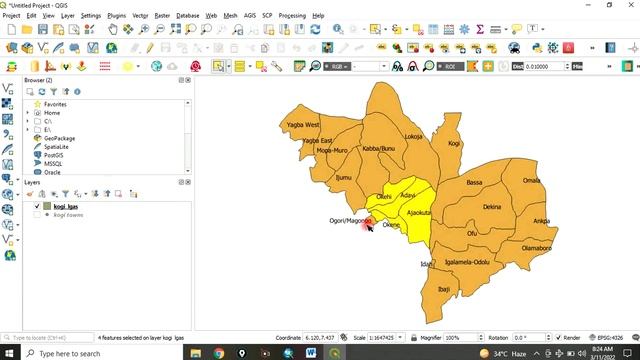Open the Python console icon
Screen dimensions: 640x360
pyautogui.click(x=537, y=48)
